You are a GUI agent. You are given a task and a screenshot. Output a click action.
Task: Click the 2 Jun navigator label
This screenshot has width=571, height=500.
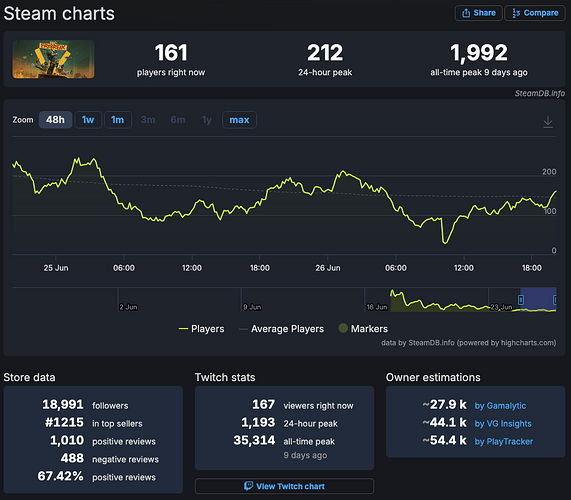pos(129,307)
